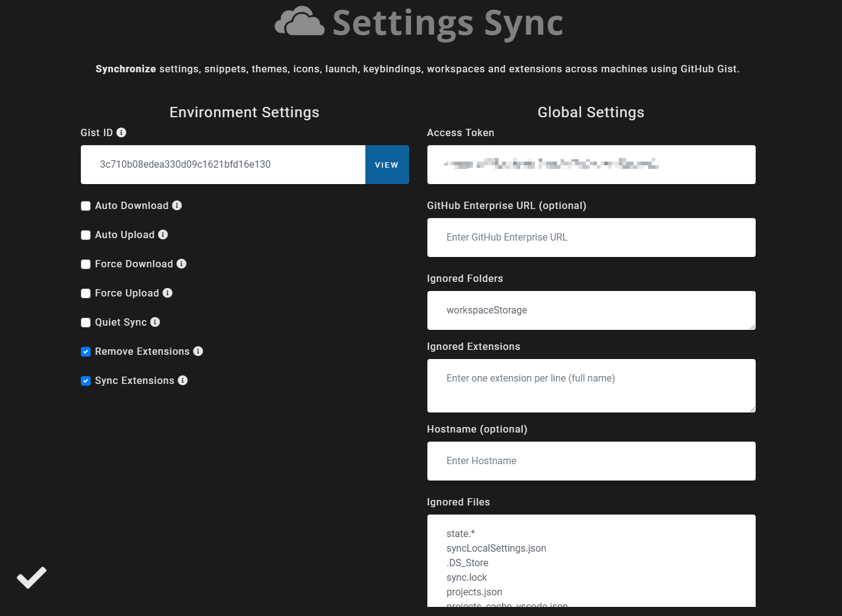Click the Settings Sync cloud logo
The height and width of the screenshot is (616, 842).
pyautogui.click(x=299, y=22)
